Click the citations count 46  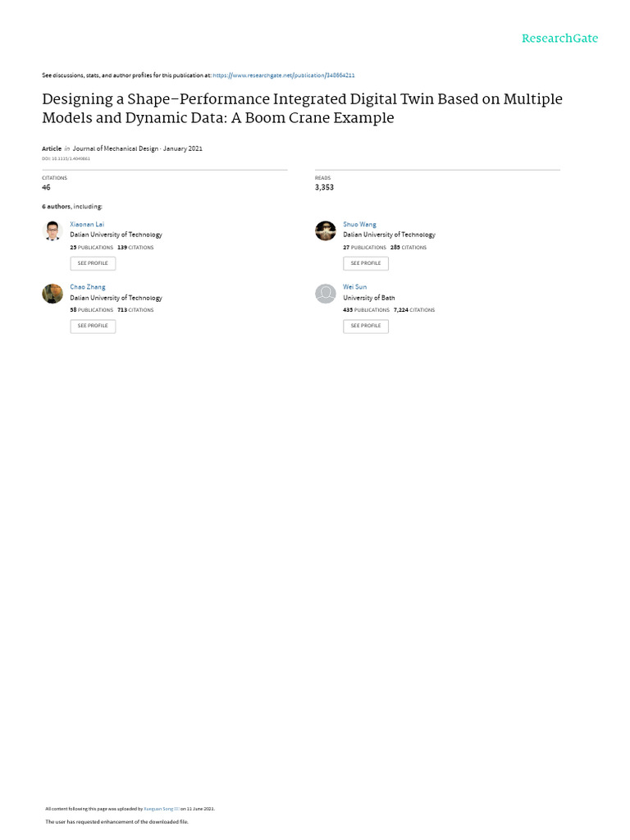tap(46, 187)
